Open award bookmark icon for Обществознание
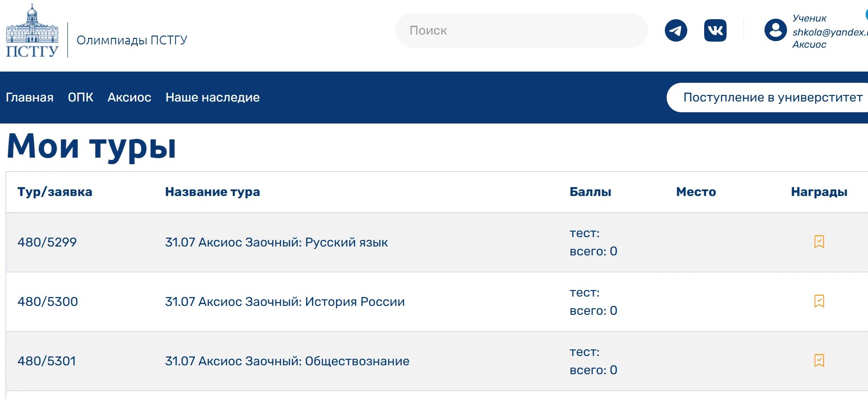The height and width of the screenshot is (399, 868). [819, 361]
